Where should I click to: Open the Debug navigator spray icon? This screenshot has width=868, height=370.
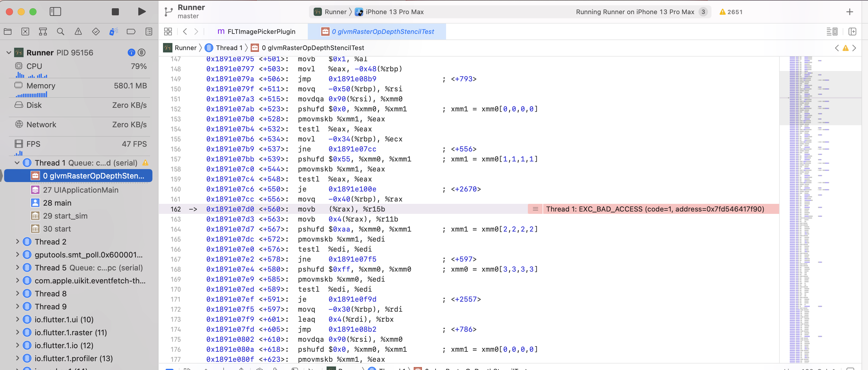point(113,31)
